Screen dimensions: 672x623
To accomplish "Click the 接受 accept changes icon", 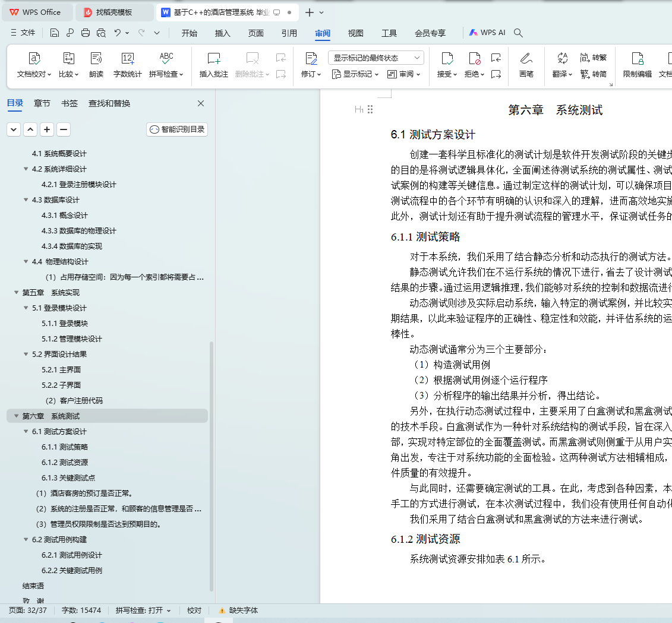I will click(x=447, y=58).
